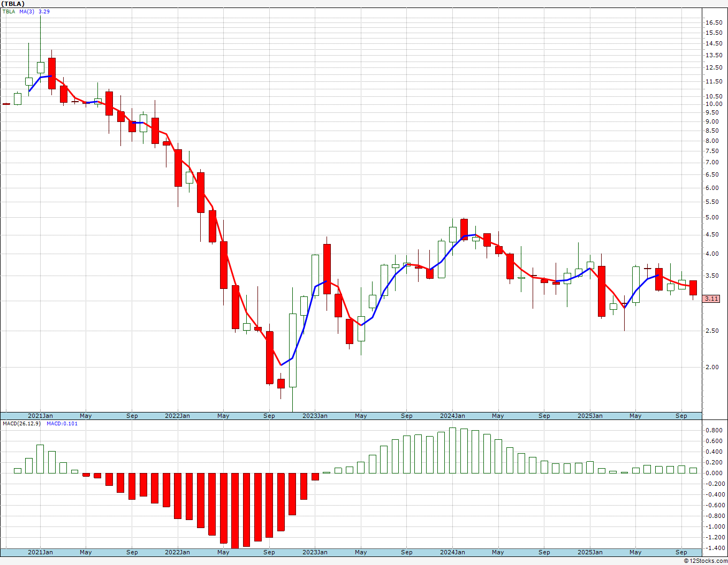
Task: Click 2025Jan on the MACD panel axis
Action: (x=590, y=552)
